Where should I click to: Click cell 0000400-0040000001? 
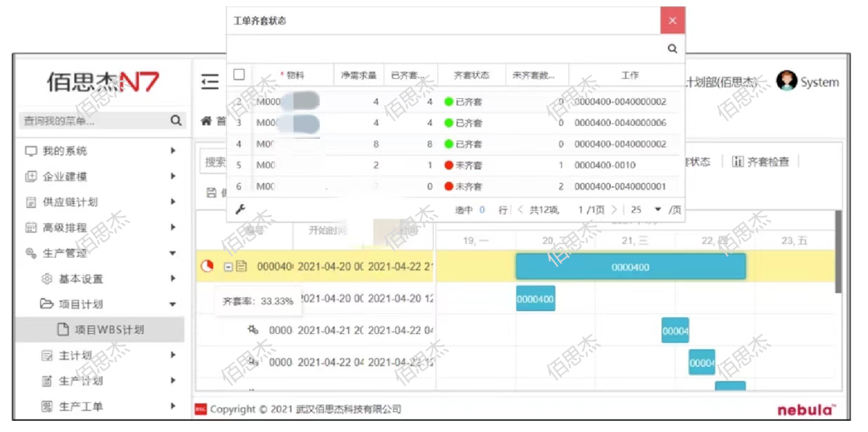pyautogui.click(x=620, y=186)
